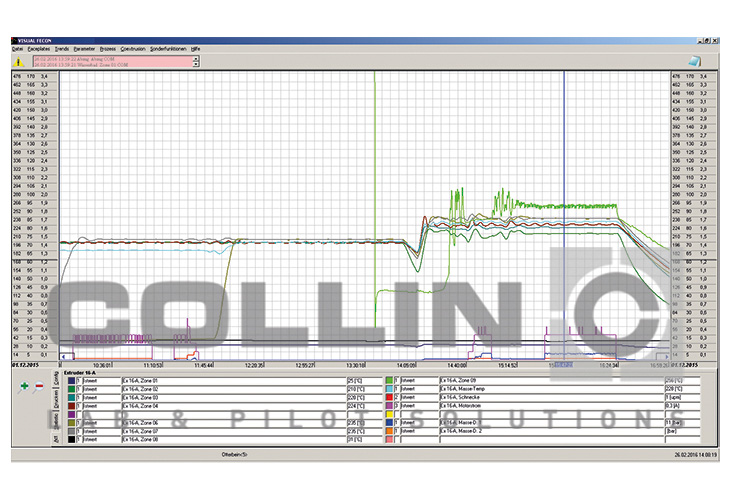Open the Faceplates menu

(39, 49)
